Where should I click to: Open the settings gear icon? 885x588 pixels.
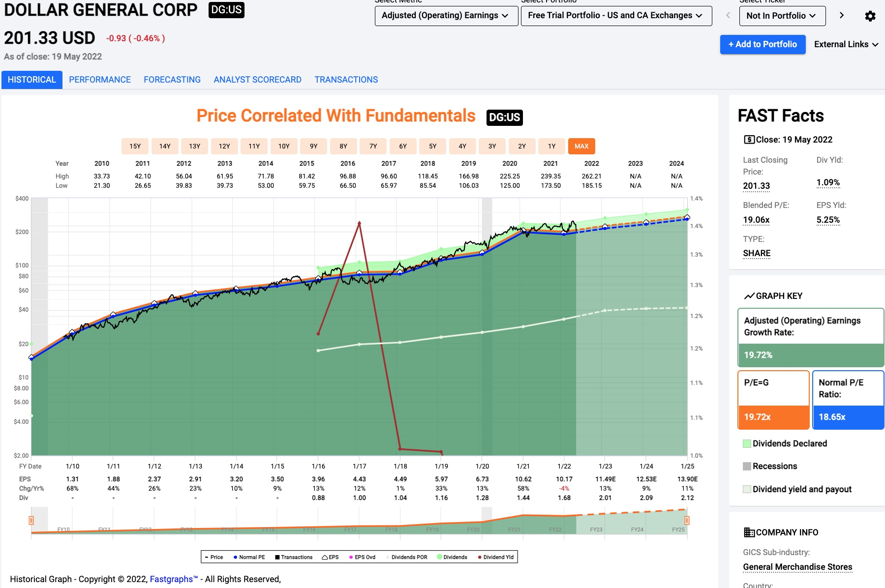click(870, 16)
